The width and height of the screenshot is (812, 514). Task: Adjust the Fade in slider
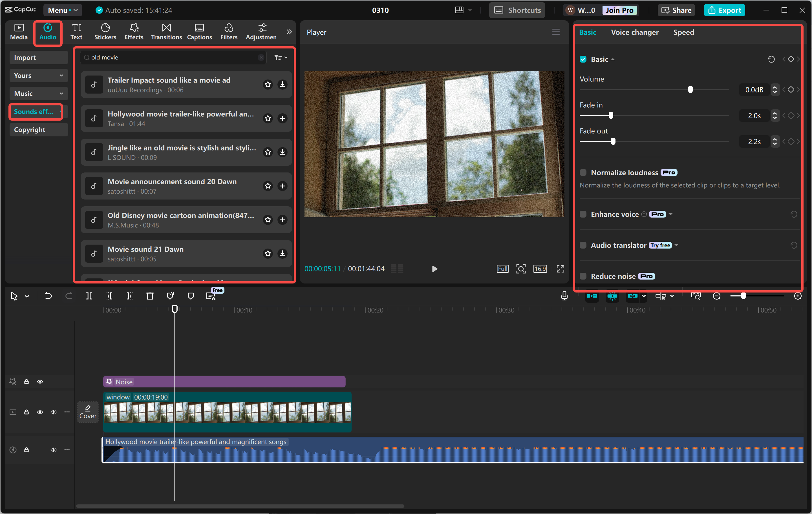coord(611,115)
